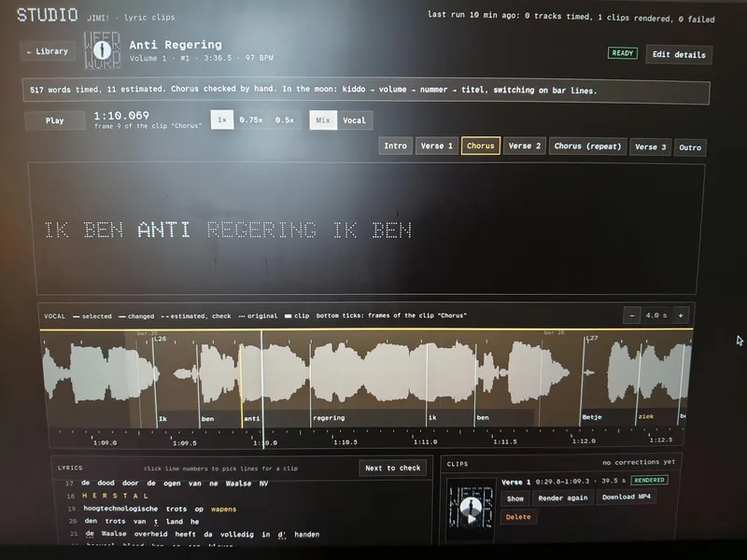This screenshot has height=560, width=747.
Task: Click the STUDIO logo
Action: coord(48,15)
